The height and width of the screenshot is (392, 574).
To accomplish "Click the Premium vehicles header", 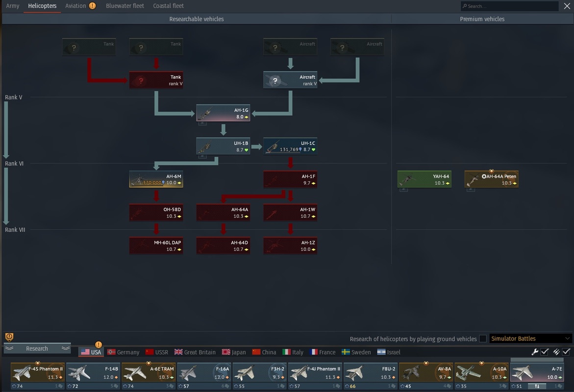I will point(482,19).
